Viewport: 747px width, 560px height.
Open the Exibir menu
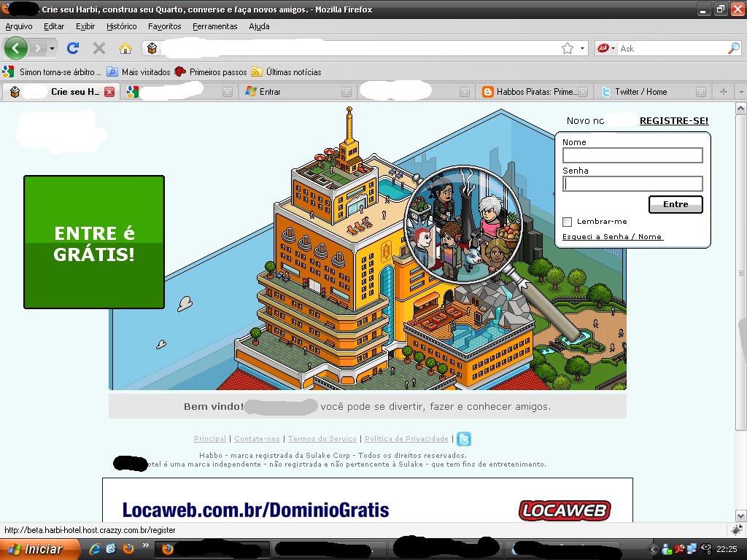tap(85, 26)
